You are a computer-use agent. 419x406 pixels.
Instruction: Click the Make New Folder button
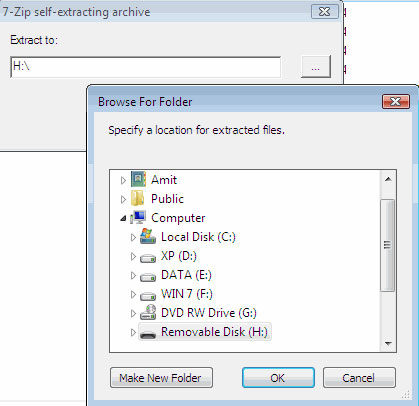click(x=161, y=378)
